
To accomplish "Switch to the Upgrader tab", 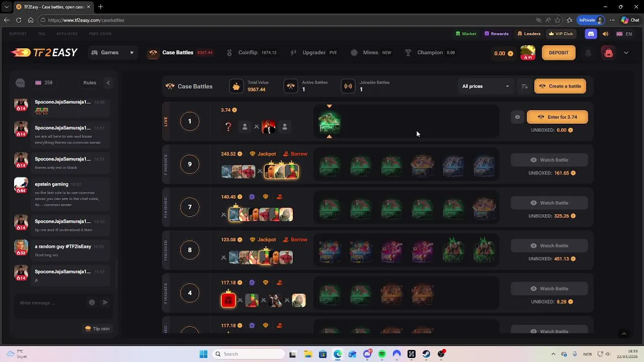I will 313,52.
